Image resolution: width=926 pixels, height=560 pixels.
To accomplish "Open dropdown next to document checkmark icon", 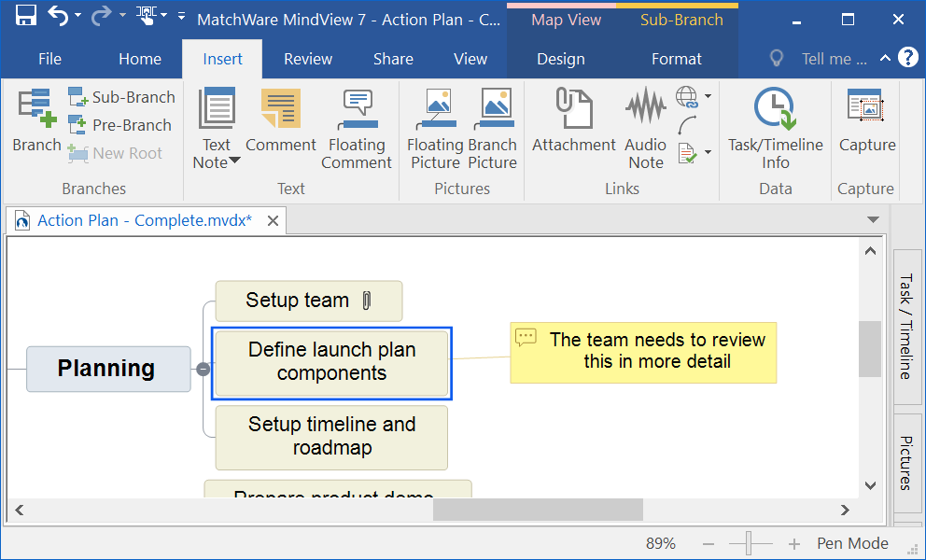I will 709,153.
